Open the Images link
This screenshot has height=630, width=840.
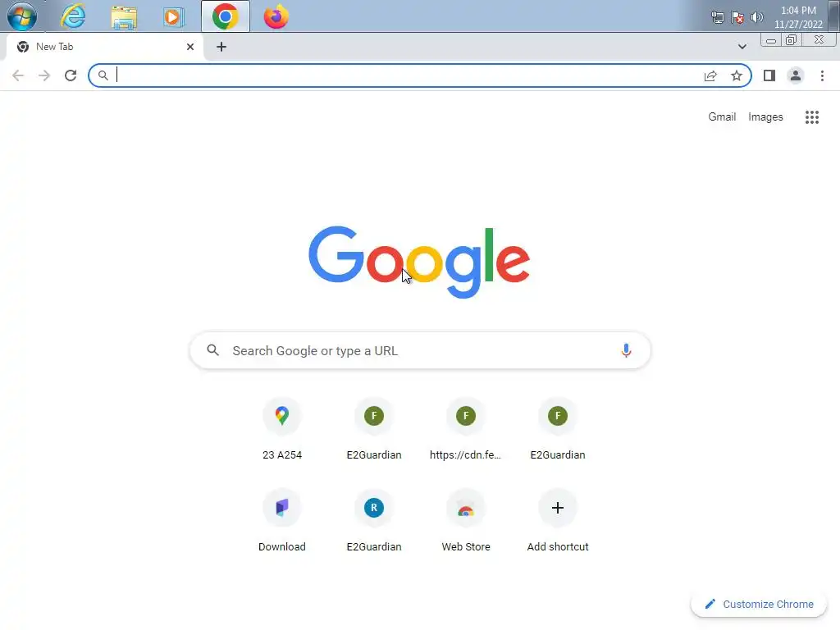point(765,116)
